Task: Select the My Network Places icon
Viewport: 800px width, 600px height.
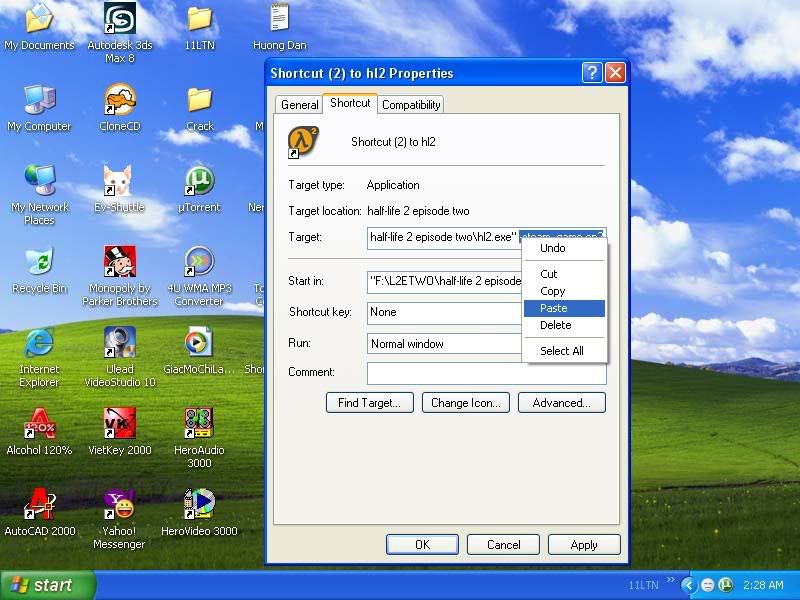Action: click(39, 195)
